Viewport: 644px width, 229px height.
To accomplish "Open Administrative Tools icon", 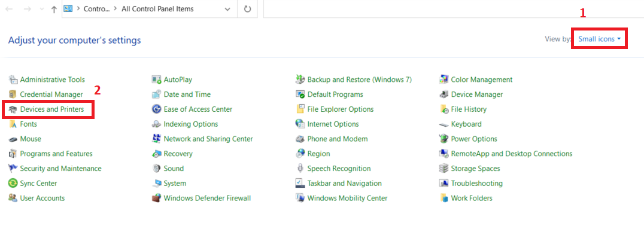I will click(13, 80).
